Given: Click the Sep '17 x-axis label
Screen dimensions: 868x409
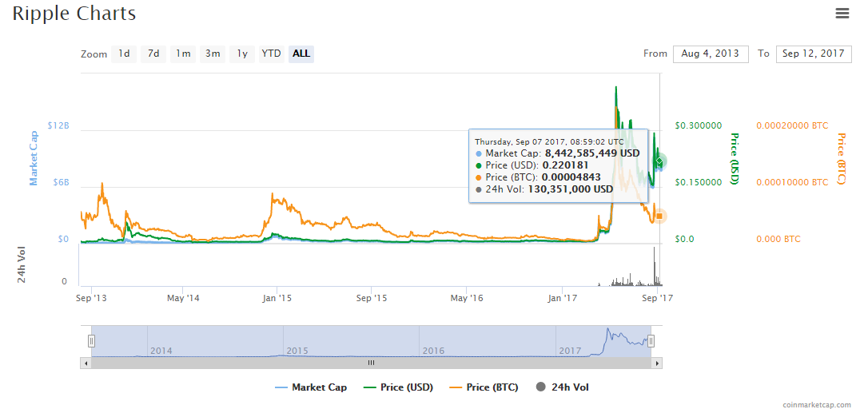Looking at the screenshot, I should pos(658,298).
